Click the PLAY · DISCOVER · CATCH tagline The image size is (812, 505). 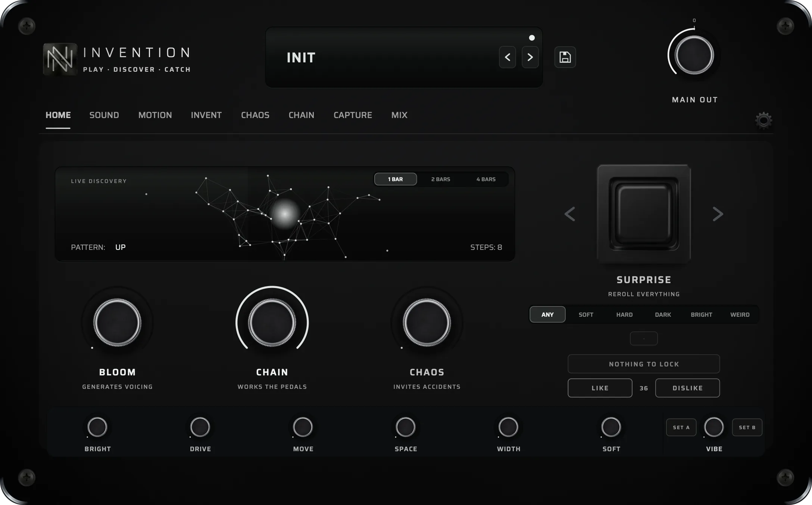coord(137,69)
